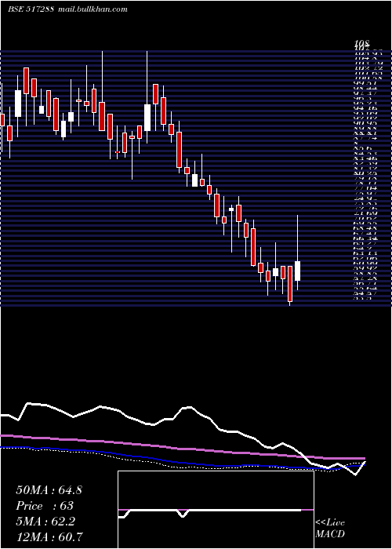Viewport: 392px width, 549px height.
Task: Click the 108 top price axis label
Action: (x=361, y=44)
